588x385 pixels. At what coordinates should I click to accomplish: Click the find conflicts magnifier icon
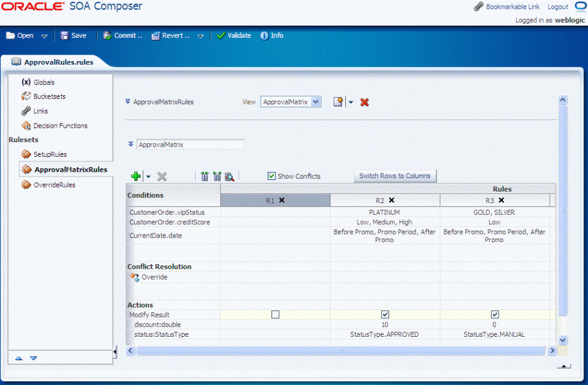point(229,176)
